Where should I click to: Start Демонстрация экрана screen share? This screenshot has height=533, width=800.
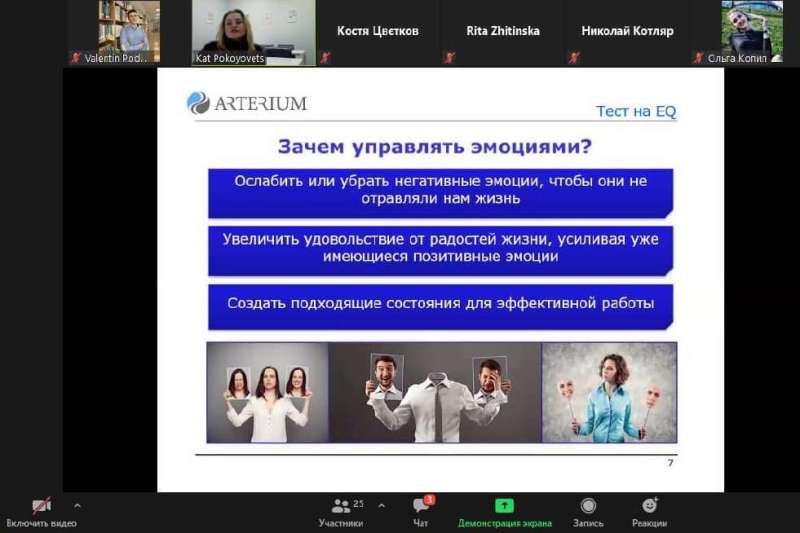pyautogui.click(x=505, y=512)
